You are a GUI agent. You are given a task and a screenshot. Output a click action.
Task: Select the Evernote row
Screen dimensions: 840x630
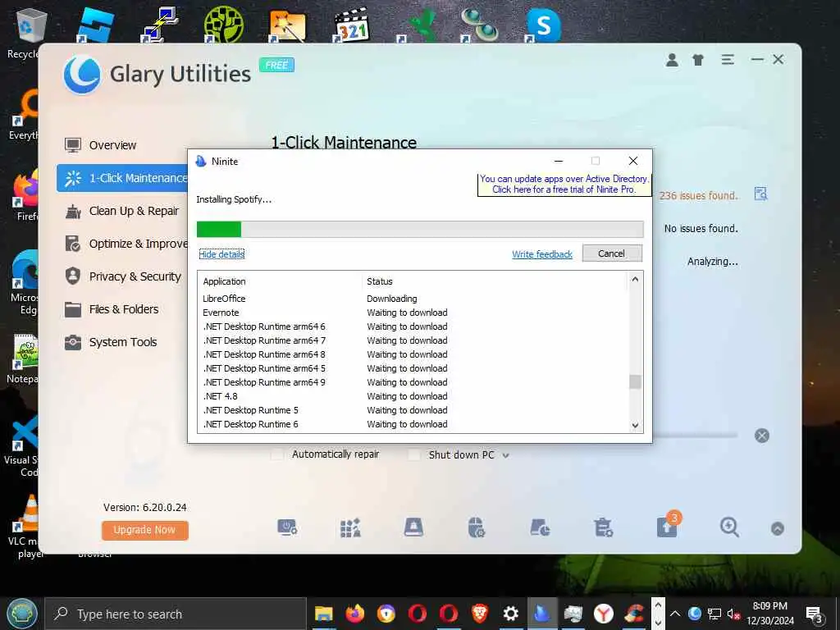(413, 313)
